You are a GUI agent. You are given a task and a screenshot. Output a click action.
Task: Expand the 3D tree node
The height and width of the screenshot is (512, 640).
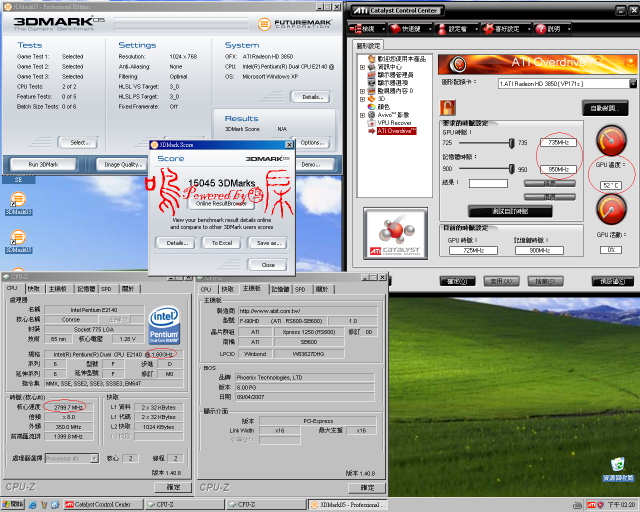click(x=362, y=99)
